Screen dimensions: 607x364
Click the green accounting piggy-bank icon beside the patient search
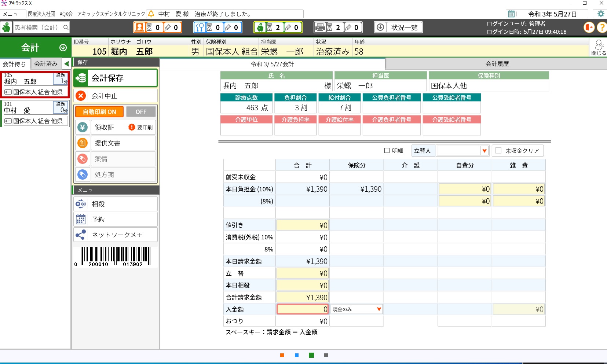point(6,27)
